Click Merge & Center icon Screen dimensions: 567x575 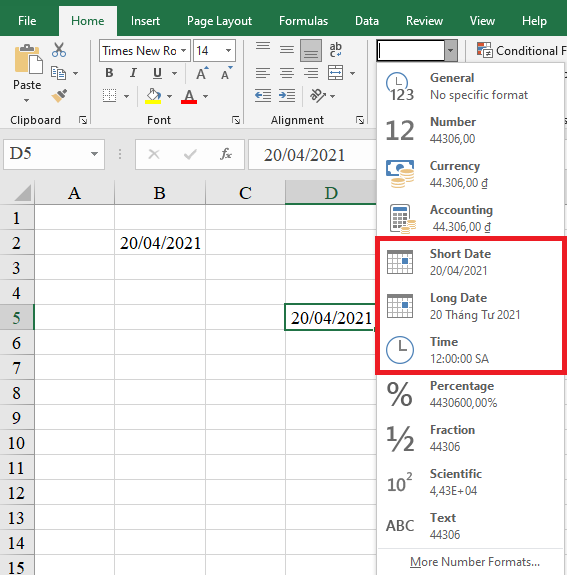tap(336, 73)
